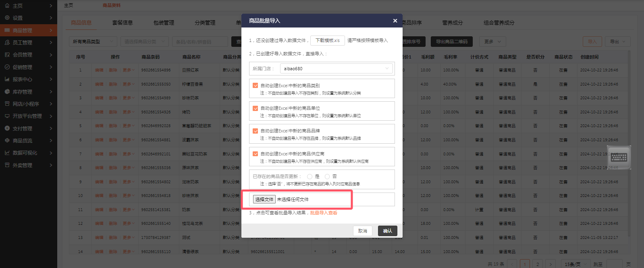Switch to the 营养成分 tab
Screen dimensions: 644x268
click(452, 23)
